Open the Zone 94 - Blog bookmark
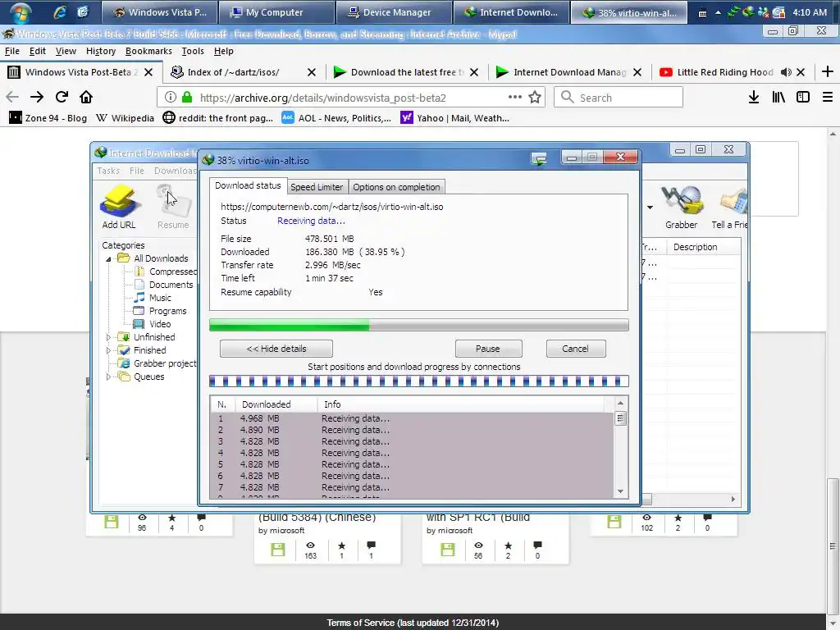The height and width of the screenshot is (630, 840). [48, 118]
